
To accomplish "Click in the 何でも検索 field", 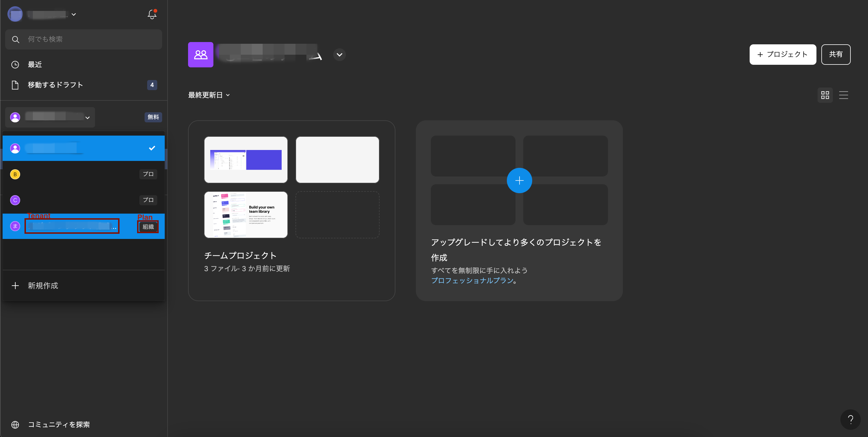I will tap(91, 39).
